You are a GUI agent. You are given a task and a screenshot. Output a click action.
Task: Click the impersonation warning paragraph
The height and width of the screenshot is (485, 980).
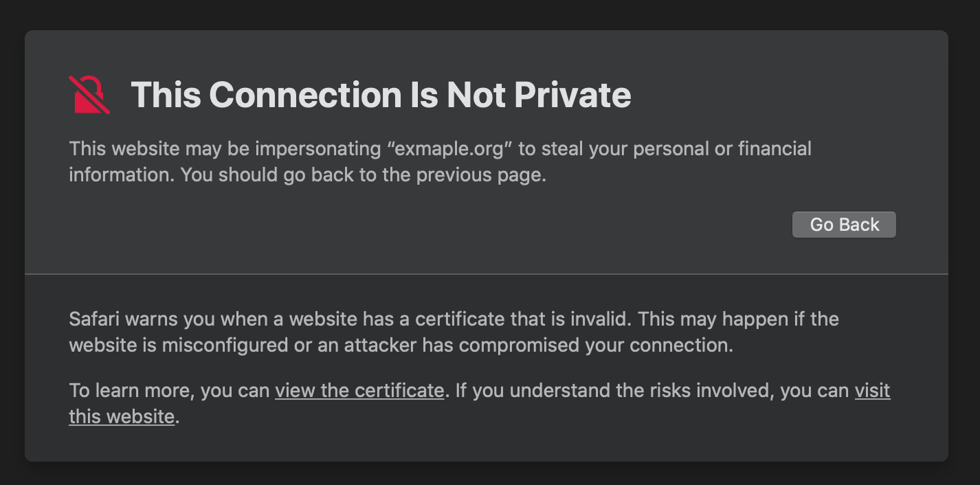click(440, 161)
